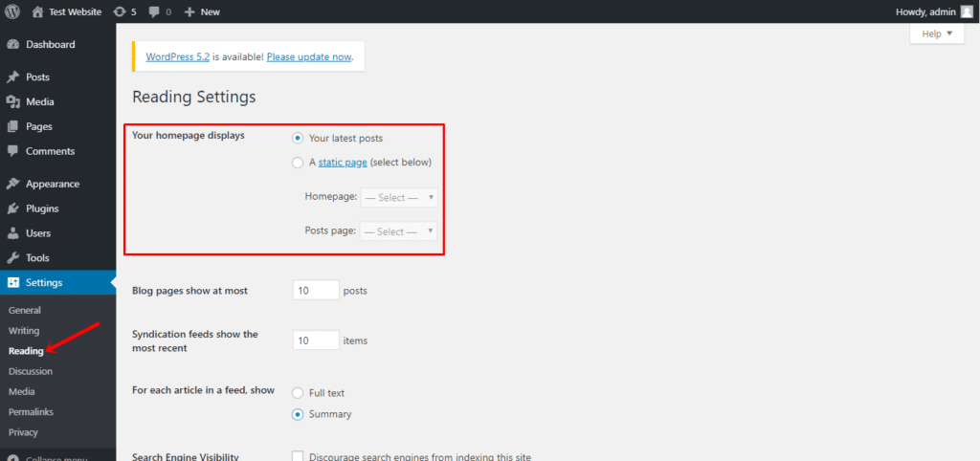This screenshot has width=980, height=461.
Task: Click the Search Engine Visibility label
Action: point(186,456)
